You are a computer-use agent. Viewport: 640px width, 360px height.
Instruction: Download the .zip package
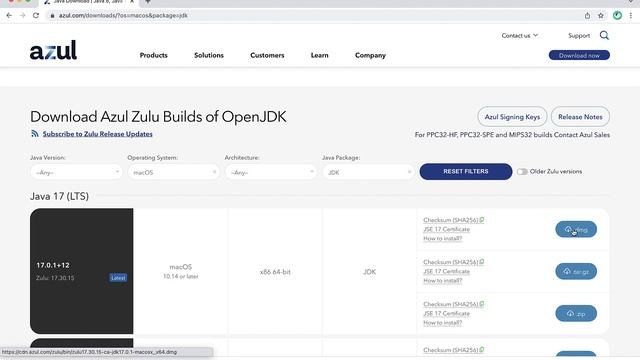[576, 313]
